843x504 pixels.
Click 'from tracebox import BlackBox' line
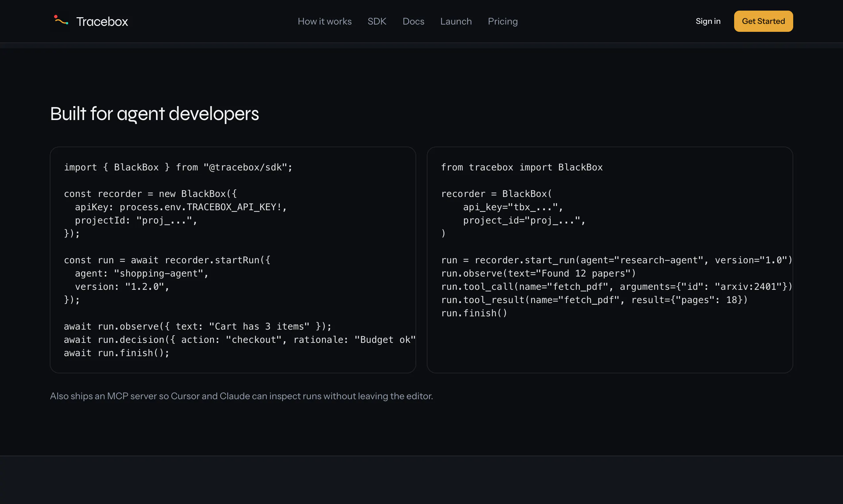[x=522, y=167]
